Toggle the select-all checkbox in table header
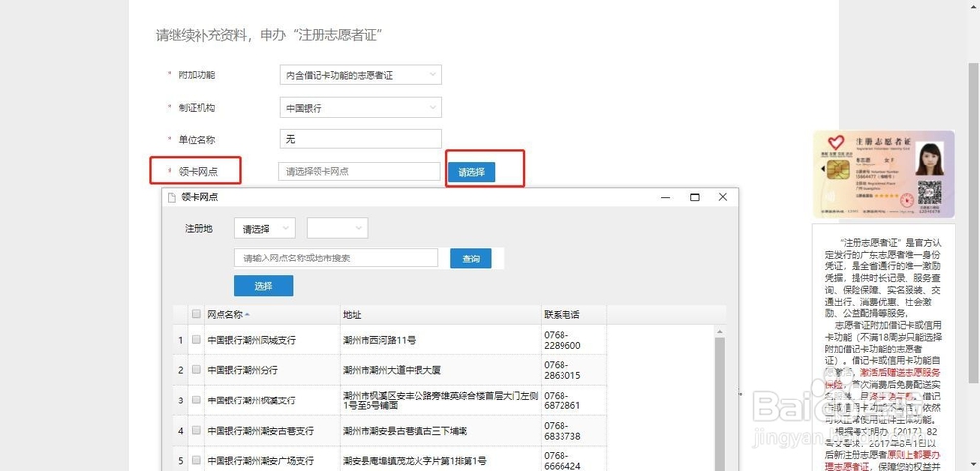Viewport: 980px width, 471px height. (x=196, y=314)
